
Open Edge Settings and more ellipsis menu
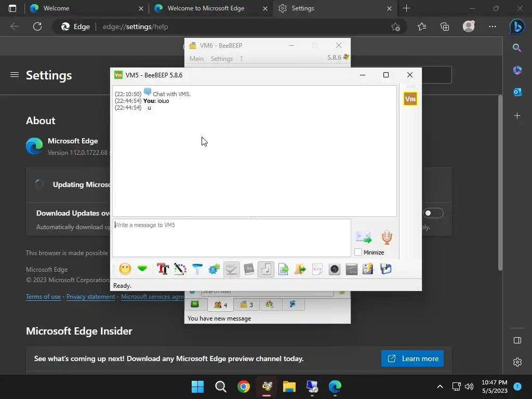point(493,26)
